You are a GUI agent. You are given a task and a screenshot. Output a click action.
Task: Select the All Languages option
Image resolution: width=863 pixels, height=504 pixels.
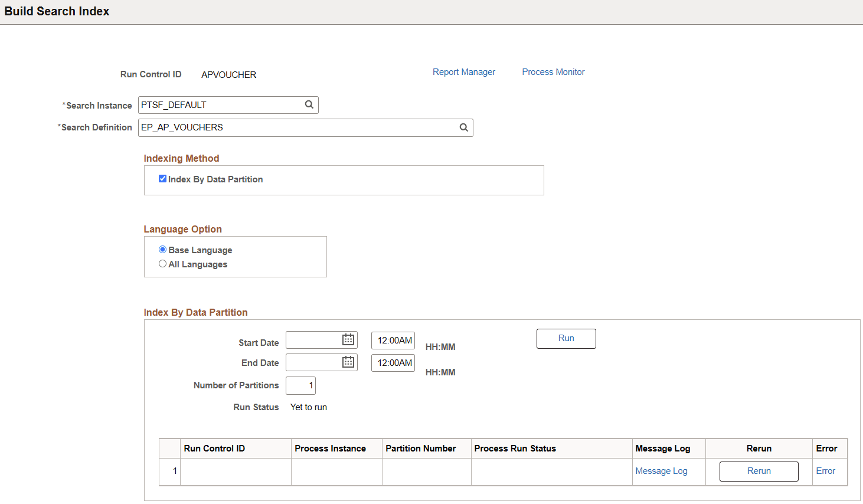click(162, 263)
